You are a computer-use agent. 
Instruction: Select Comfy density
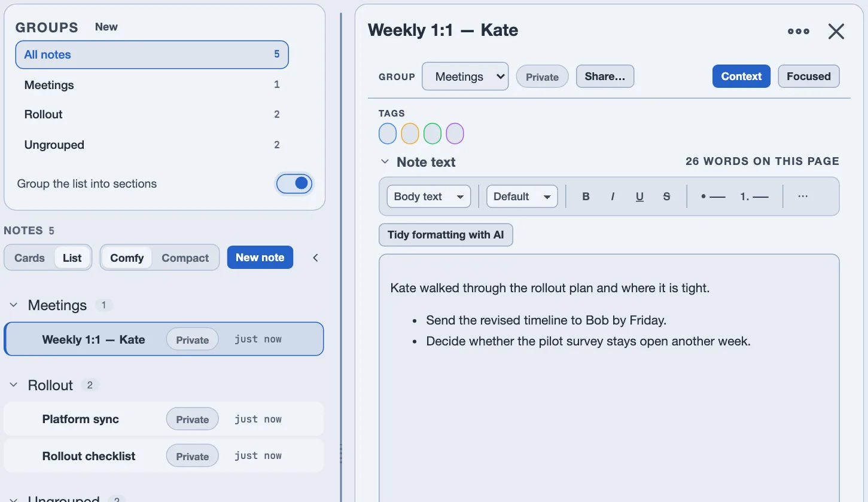click(127, 258)
